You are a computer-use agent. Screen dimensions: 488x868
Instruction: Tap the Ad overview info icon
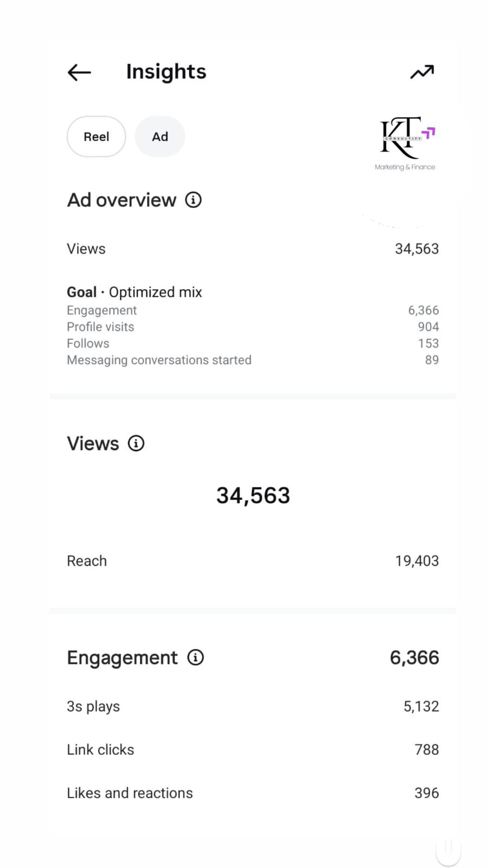pos(194,200)
